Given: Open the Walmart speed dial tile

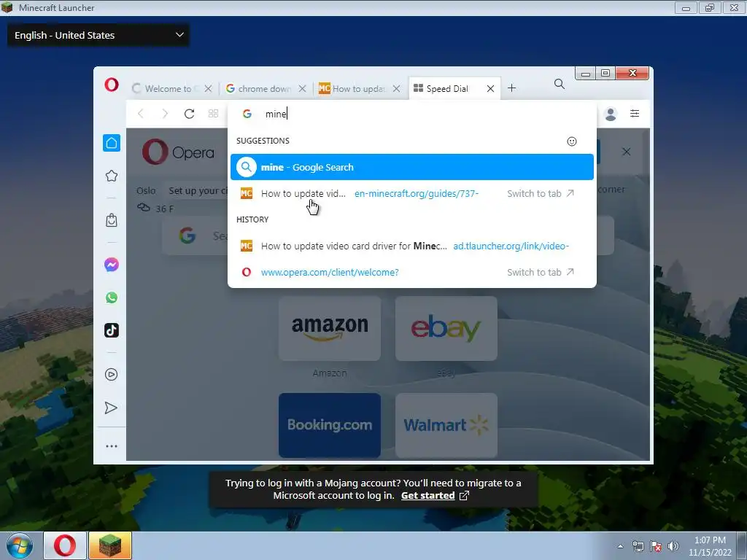Looking at the screenshot, I should pyautogui.click(x=446, y=425).
